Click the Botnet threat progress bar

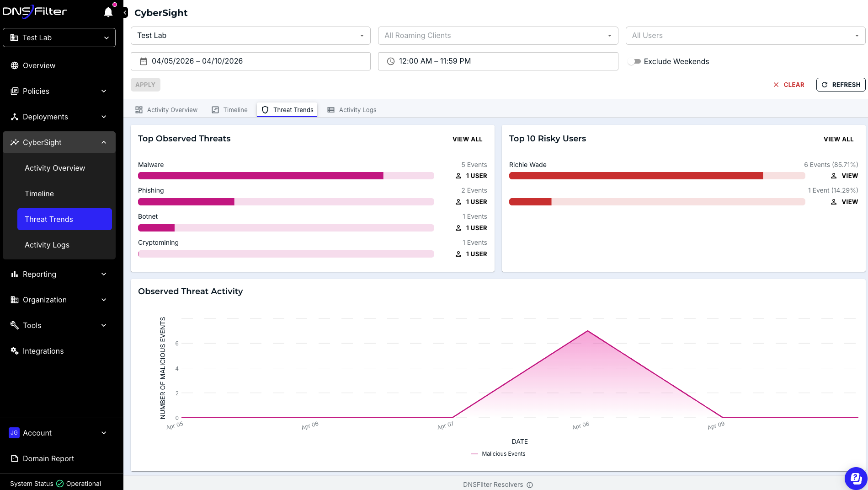pyautogui.click(x=286, y=228)
